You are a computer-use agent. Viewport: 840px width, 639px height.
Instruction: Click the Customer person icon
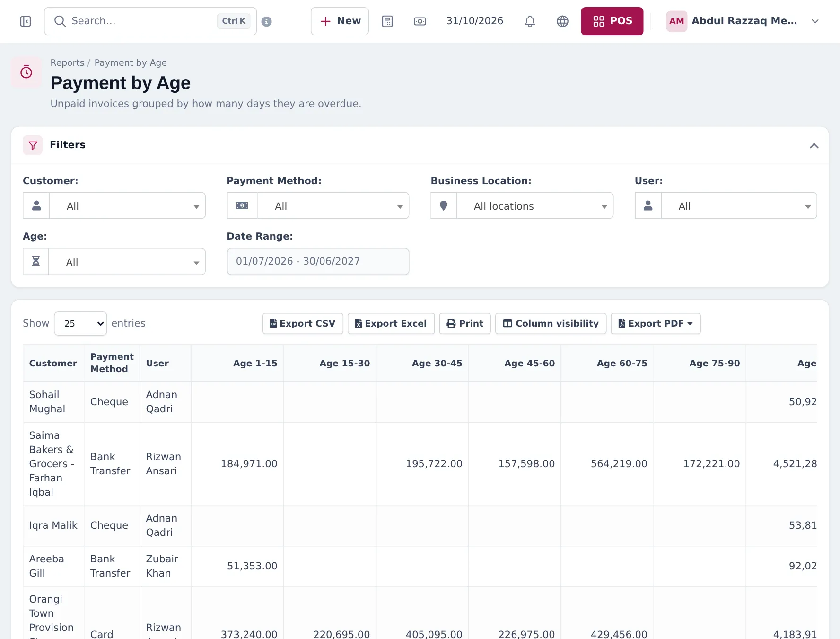click(x=36, y=205)
